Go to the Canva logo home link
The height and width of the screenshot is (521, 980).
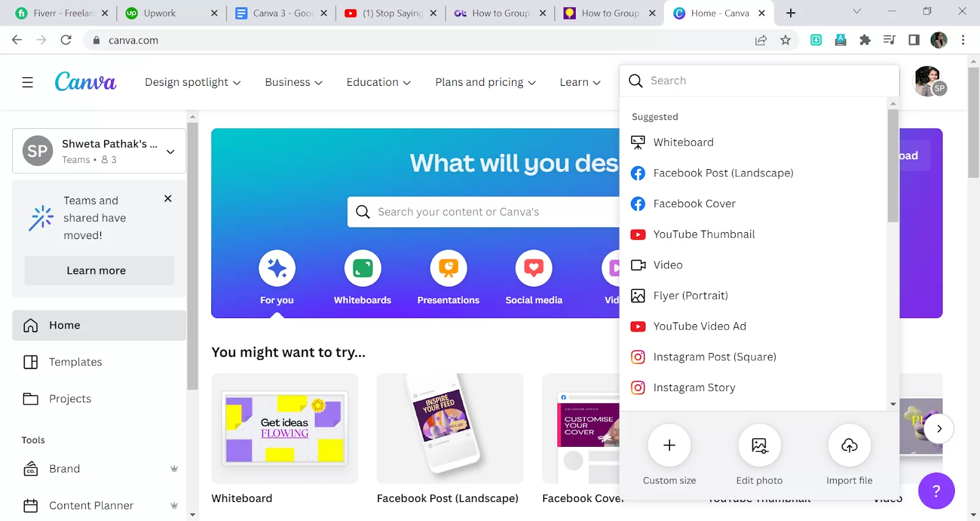click(x=85, y=82)
